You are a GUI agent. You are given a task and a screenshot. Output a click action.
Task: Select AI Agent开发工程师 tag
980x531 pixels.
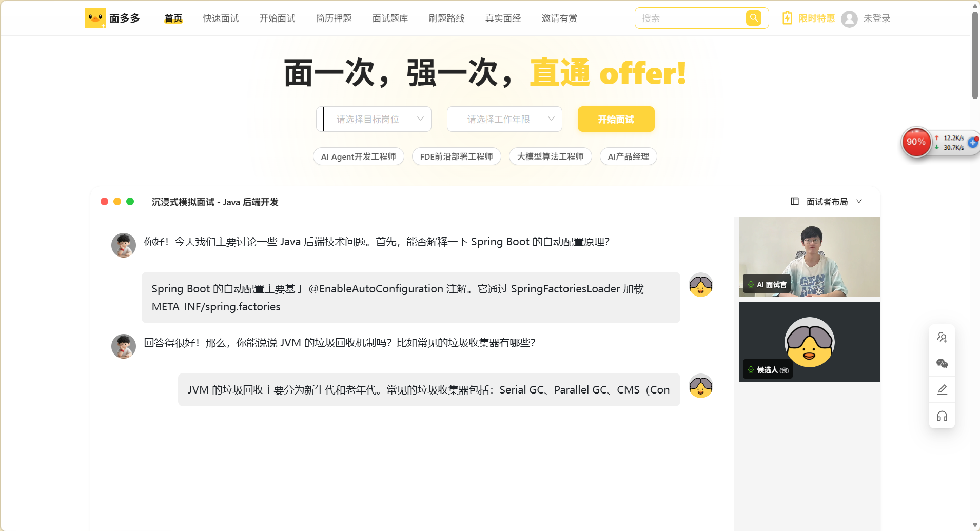[x=359, y=156]
